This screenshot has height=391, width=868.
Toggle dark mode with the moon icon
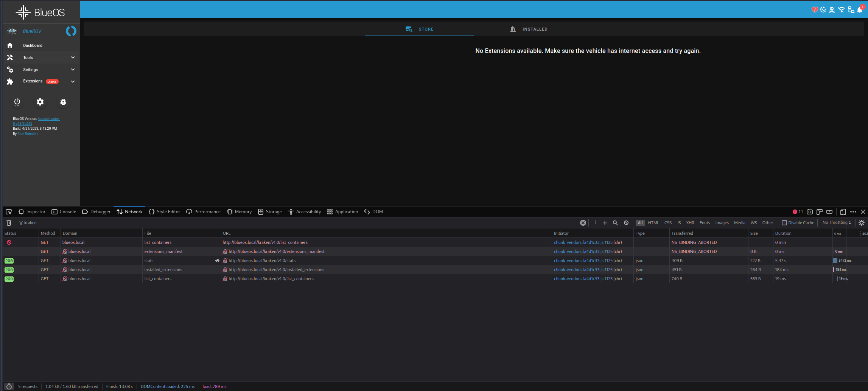click(823, 9)
